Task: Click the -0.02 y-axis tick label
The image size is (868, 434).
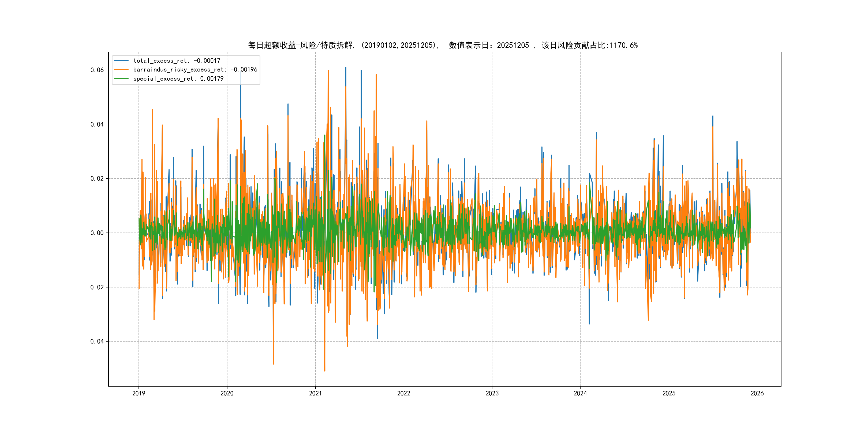Action: (96, 287)
